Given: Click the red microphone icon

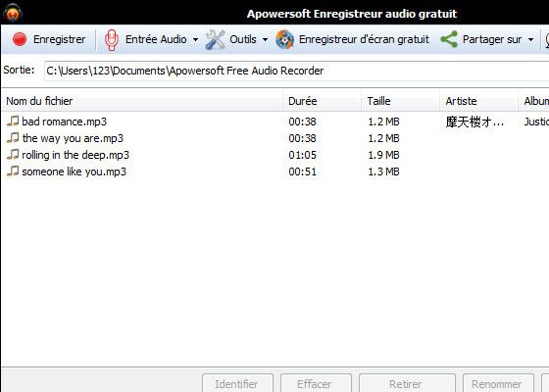Looking at the screenshot, I should tap(112, 40).
